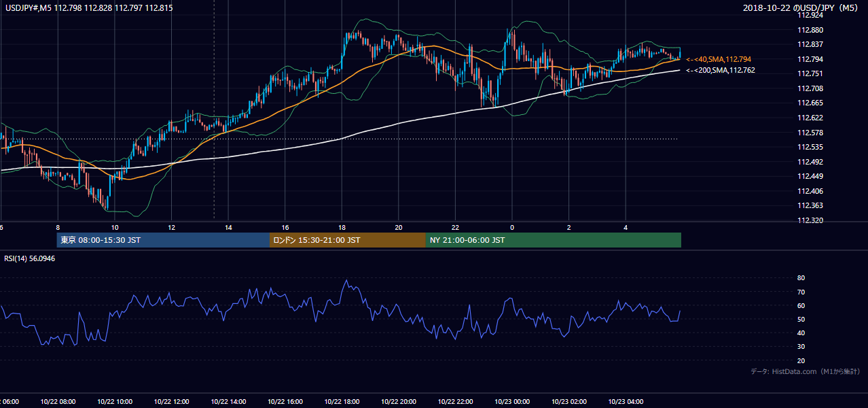Click the RSI(14) 56.0946 indicator label
The image size is (868, 408).
tap(30, 258)
